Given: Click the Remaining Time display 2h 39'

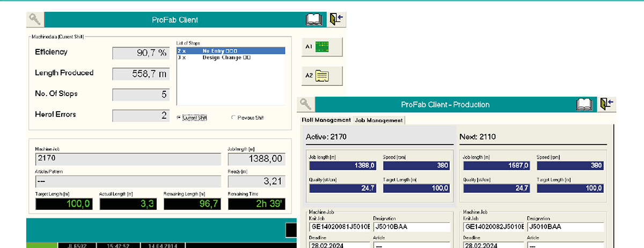Looking at the screenshot, I should click(x=257, y=203).
